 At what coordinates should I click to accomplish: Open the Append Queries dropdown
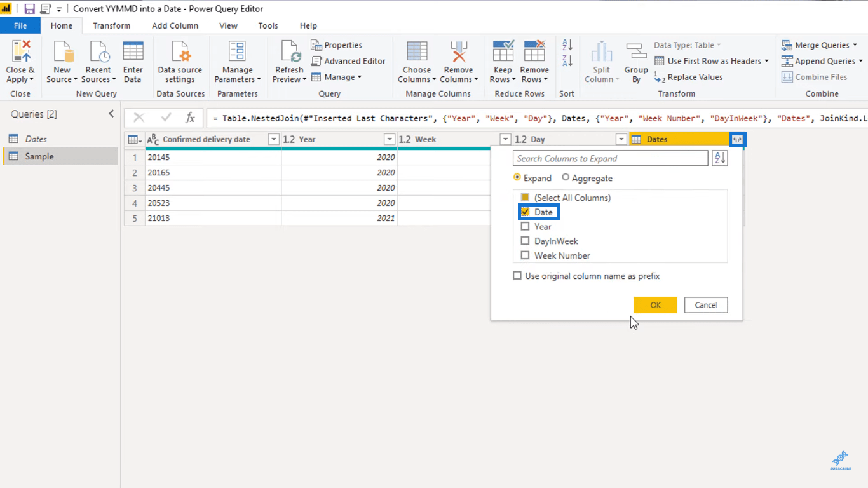click(x=822, y=61)
